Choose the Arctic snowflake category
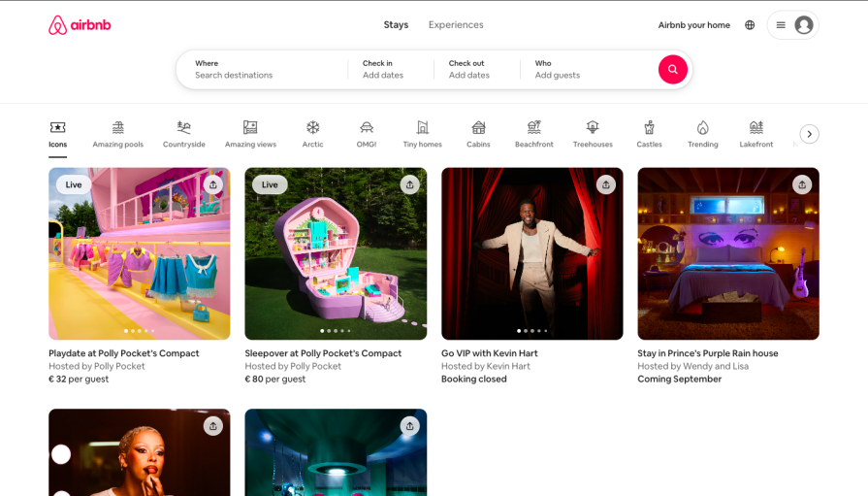 click(x=312, y=134)
